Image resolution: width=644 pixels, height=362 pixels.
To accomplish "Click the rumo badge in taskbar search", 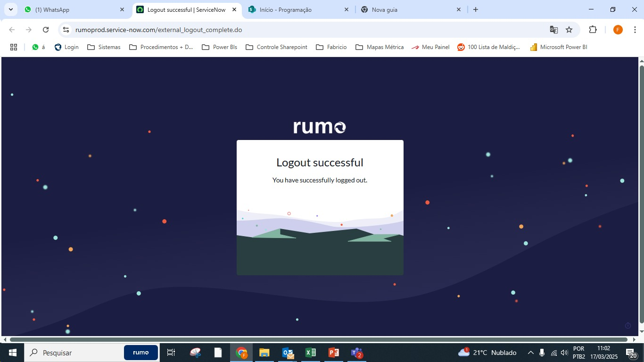I will pyautogui.click(x=141, y=353).
